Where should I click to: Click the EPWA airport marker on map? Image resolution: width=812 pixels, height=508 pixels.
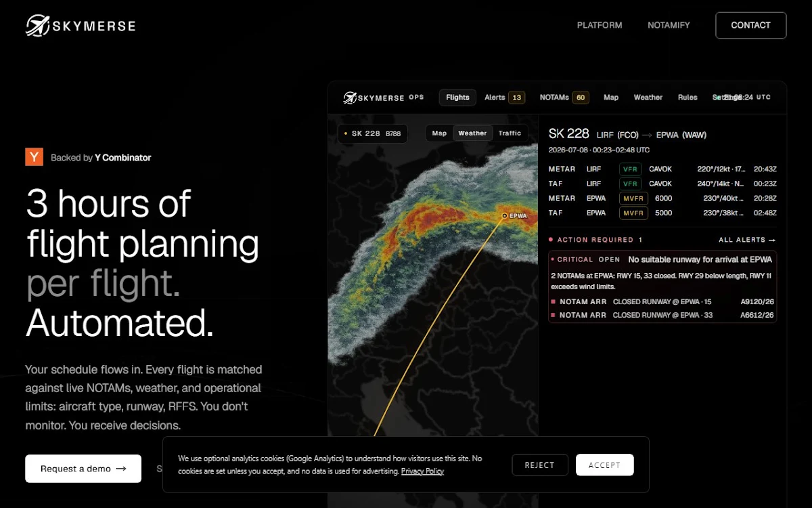tap(505, 216)
